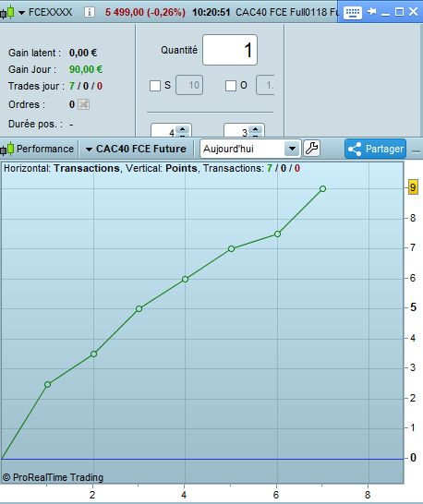
Task: Click the price text 5 499,00 (-0,26%)
Action: coord(145,13)
